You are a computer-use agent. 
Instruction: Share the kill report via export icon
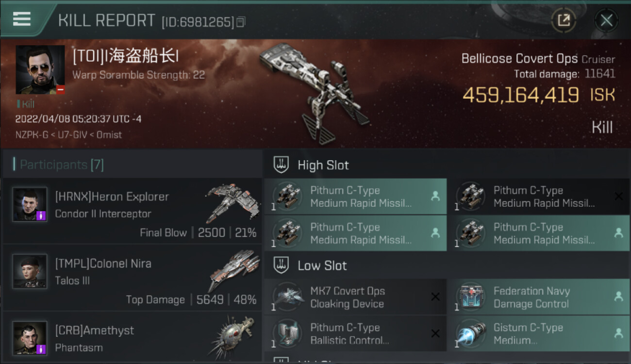click(x=564, y=20)
